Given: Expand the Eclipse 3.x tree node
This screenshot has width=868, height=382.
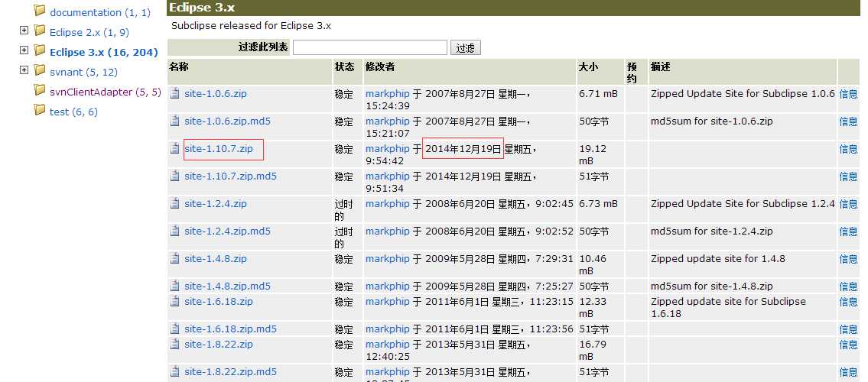Looking at the screenshot, I should (24, 50).
